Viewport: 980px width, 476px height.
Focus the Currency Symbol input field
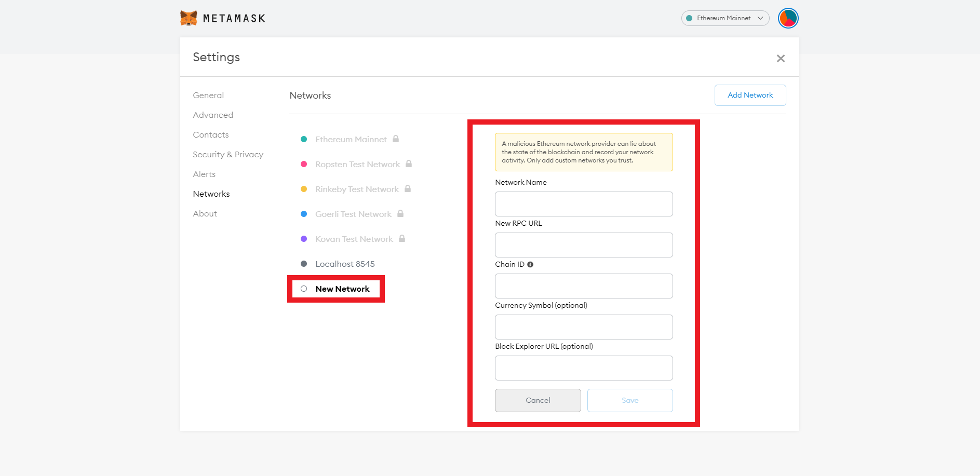(584, 327)
